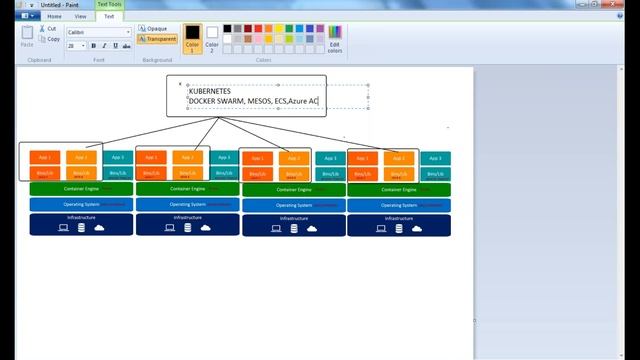Pick the yellow color swatch
640x360 pixels.
click(279, 28)
